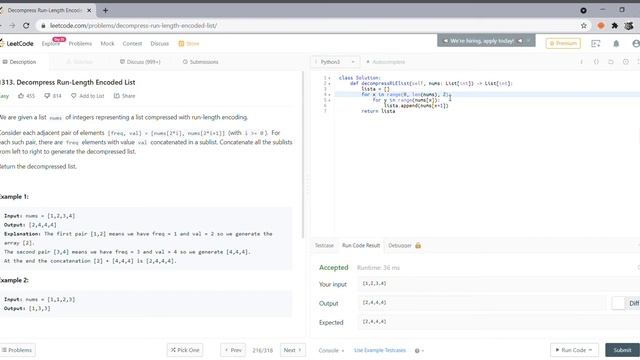Open the LeetCode playground icon in header
This screenshot has height=360, width=640.
click(596, 43)
